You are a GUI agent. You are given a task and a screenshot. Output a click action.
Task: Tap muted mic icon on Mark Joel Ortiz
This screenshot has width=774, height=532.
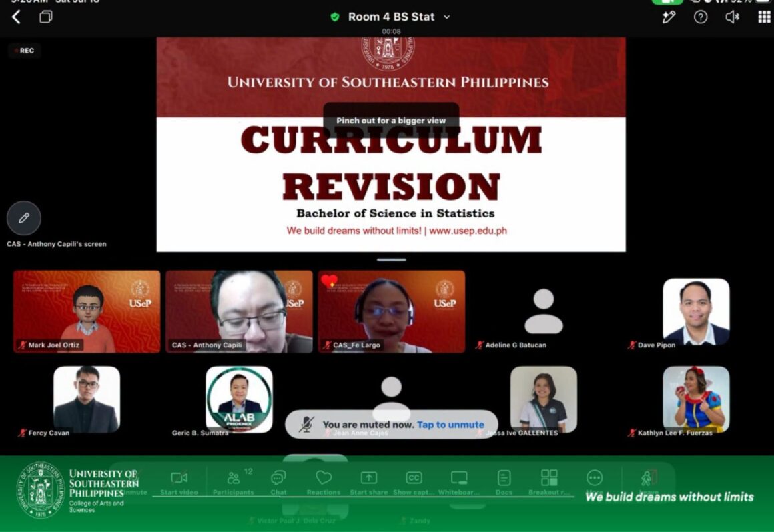(22, 345)
